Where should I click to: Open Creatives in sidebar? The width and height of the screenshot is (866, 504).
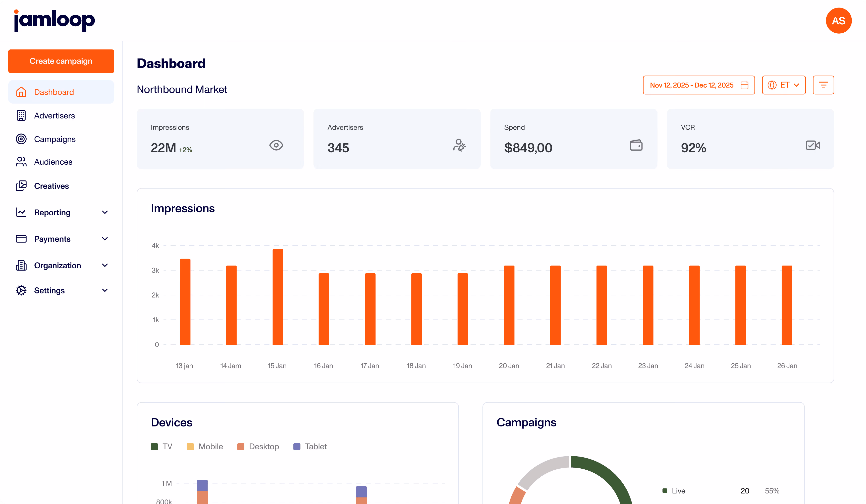[x=61, y=186]
